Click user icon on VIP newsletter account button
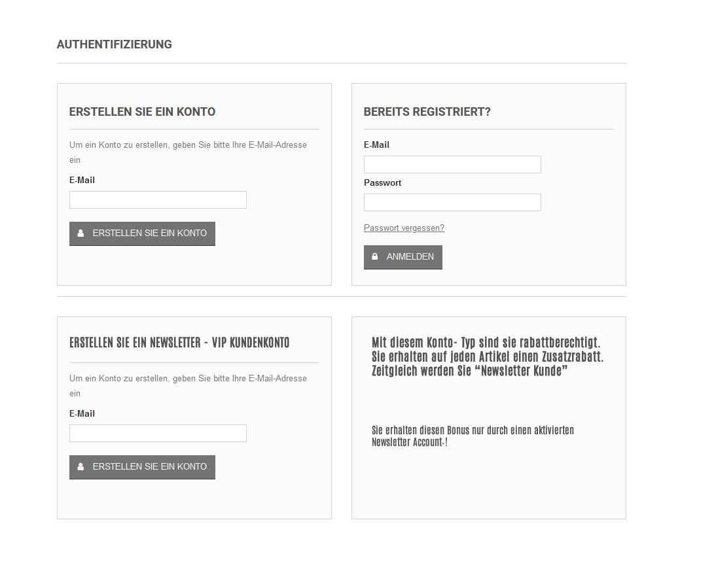Image resolution: width=716 pixels, height=588 pixels. click(81, 466)
